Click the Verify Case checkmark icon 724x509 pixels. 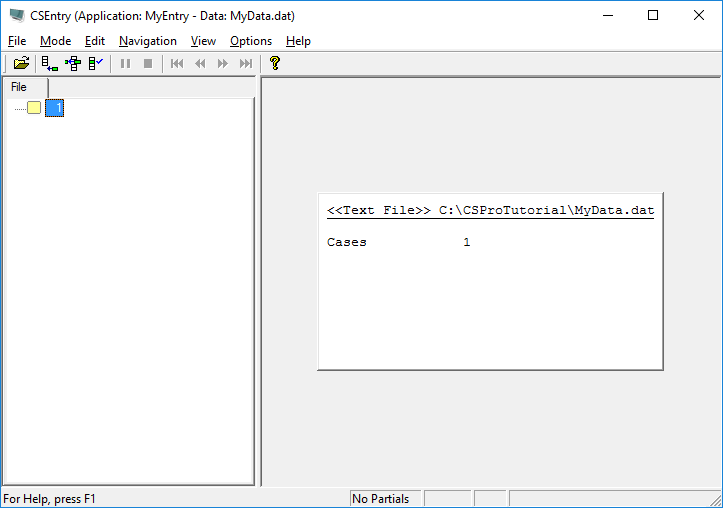click(95, 63)
